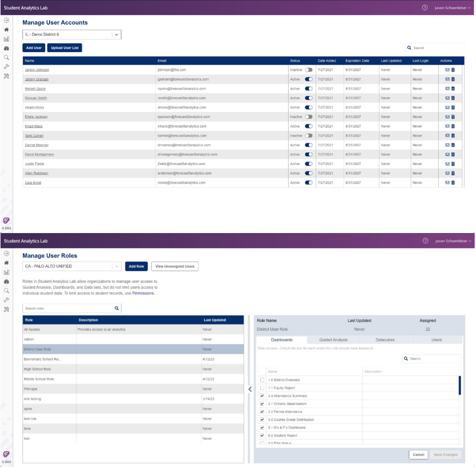Check the 1.0 District Overview checkbox
Viewport: 476px width, 467px height.
pyautogui.click(x=262, y=380)
